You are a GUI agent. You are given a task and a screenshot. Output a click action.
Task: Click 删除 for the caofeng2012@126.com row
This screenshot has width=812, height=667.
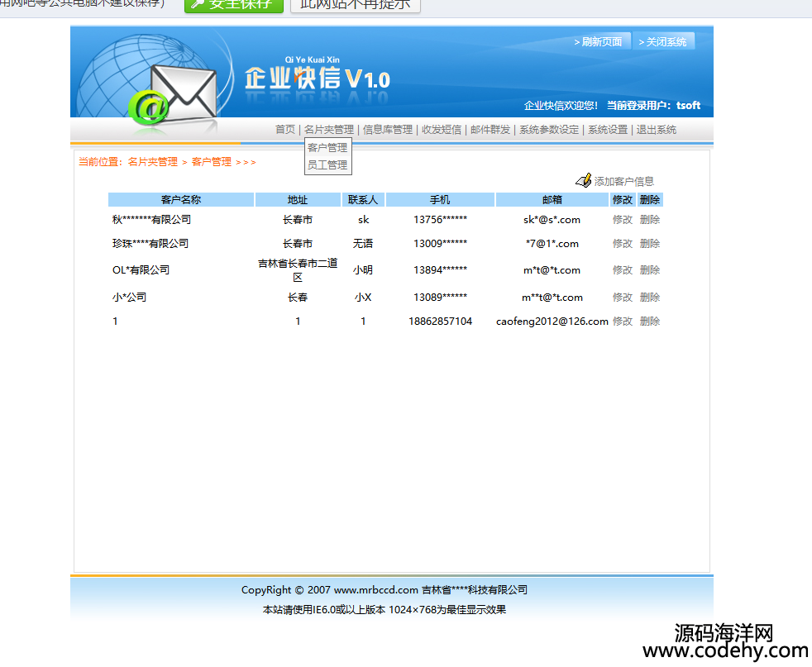tap(650, 321)
